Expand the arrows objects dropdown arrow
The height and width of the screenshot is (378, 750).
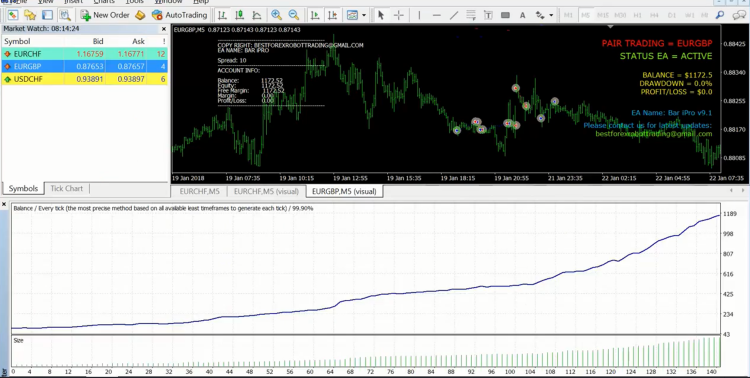pos(551,15)
